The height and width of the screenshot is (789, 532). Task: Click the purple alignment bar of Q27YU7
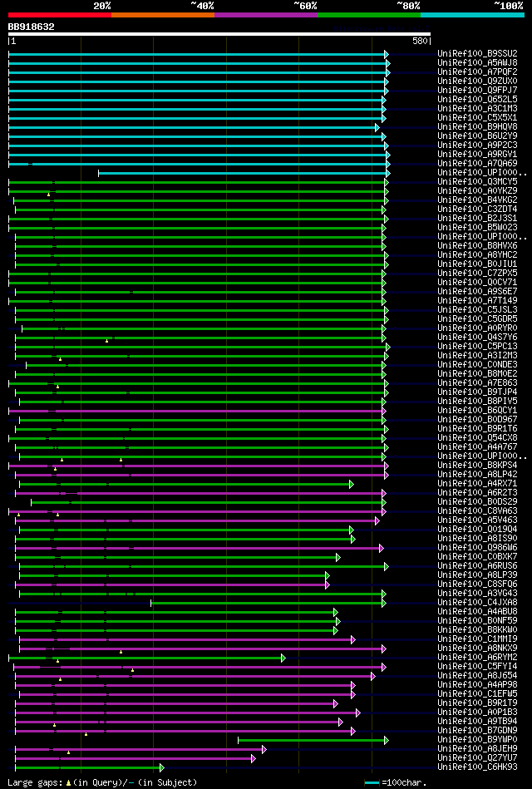135,758
